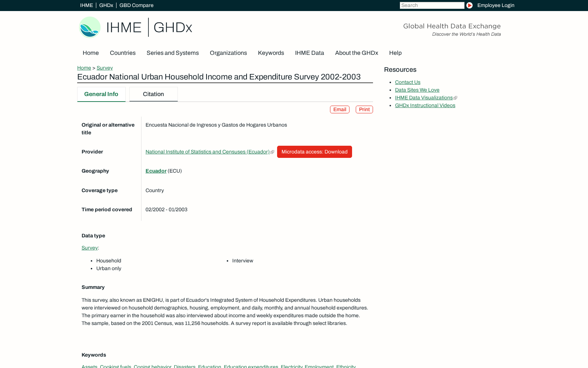Screen dimensions: 588x368
Task: Click the 'Household' list item
Action: [109, 261]
